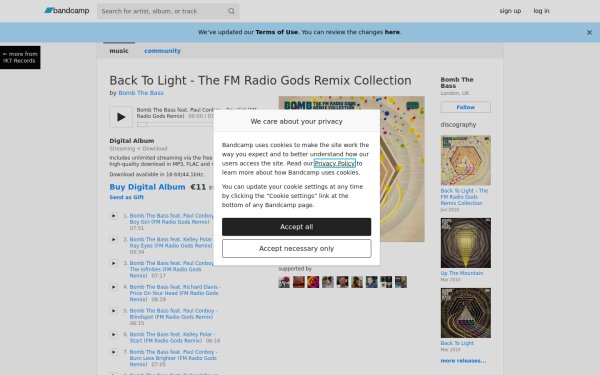Click the track progress bar in the player
The height and width of the screenshot is (375, 600).
pyautogui.click(x=175, y=124)
